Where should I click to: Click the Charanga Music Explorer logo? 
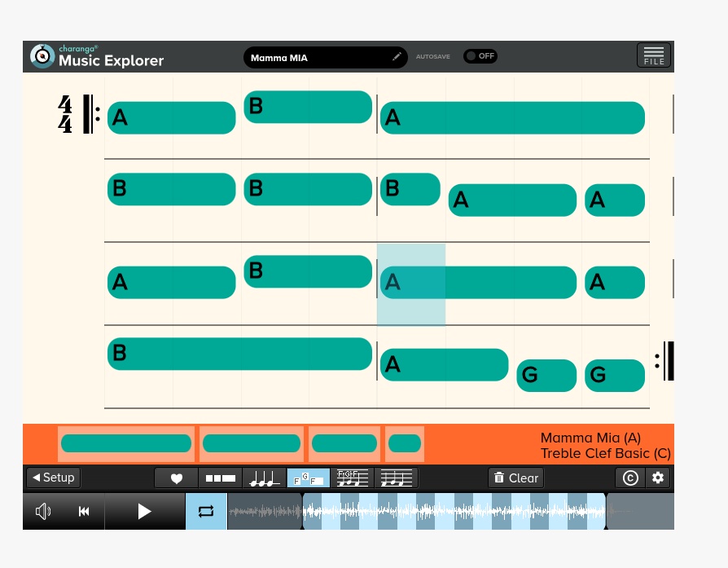(97, 55)
